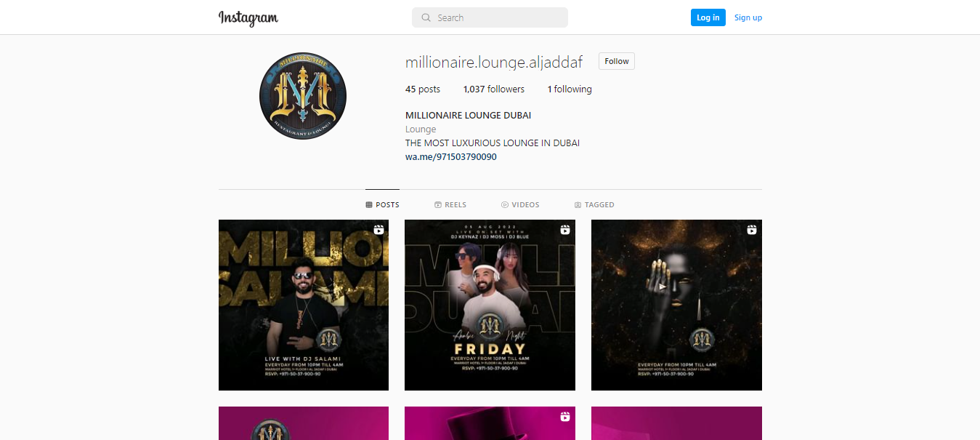Image resolution: width=980 pixels, height=440 pixels.
Task: Open the Videos tab
Action: [520, 205]
